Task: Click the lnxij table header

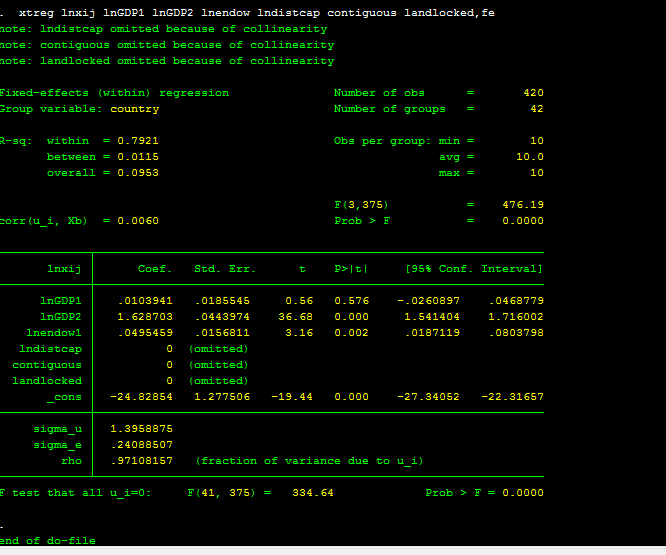Action: 64,269
